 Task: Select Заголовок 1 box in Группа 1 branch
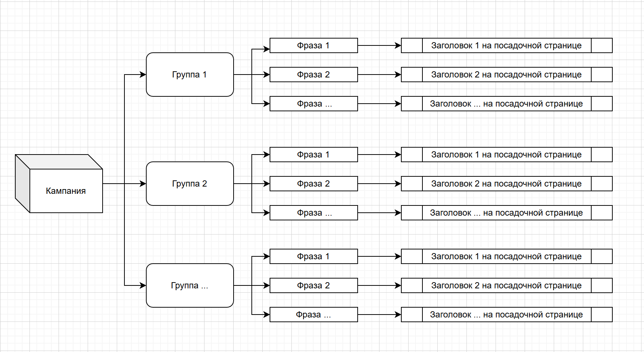506,45
